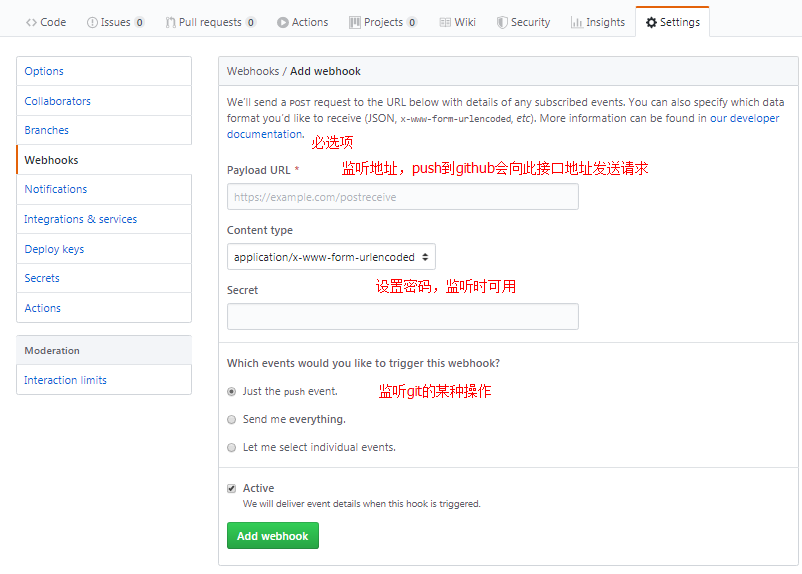Click the Settings gear icon

coord(651,23)
